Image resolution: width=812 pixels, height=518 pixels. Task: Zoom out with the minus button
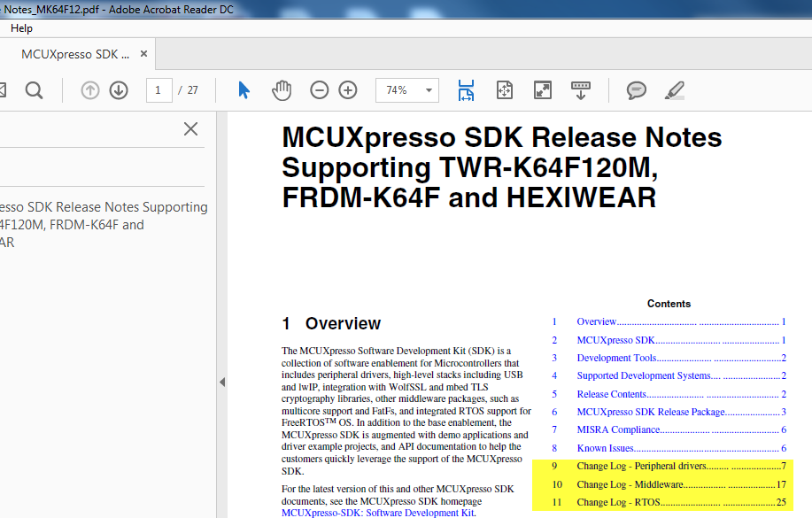[x=319, y=90]
